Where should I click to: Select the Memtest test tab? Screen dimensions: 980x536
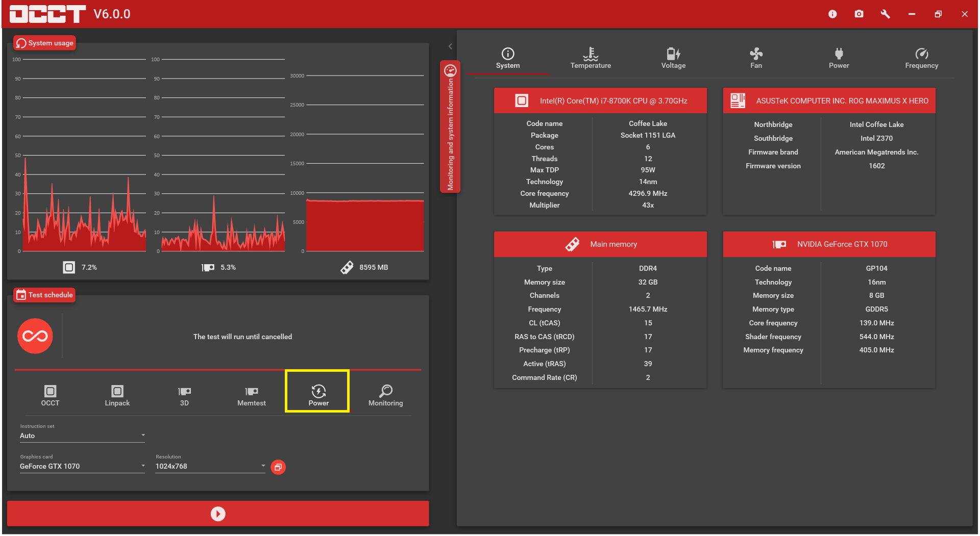[x=252, y=396]
